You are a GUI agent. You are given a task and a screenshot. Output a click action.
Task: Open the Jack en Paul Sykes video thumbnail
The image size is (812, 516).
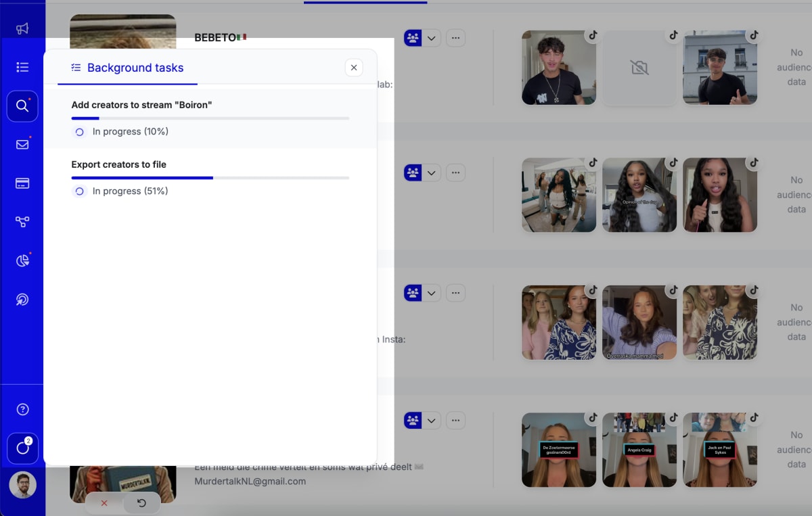coord(720,450)
